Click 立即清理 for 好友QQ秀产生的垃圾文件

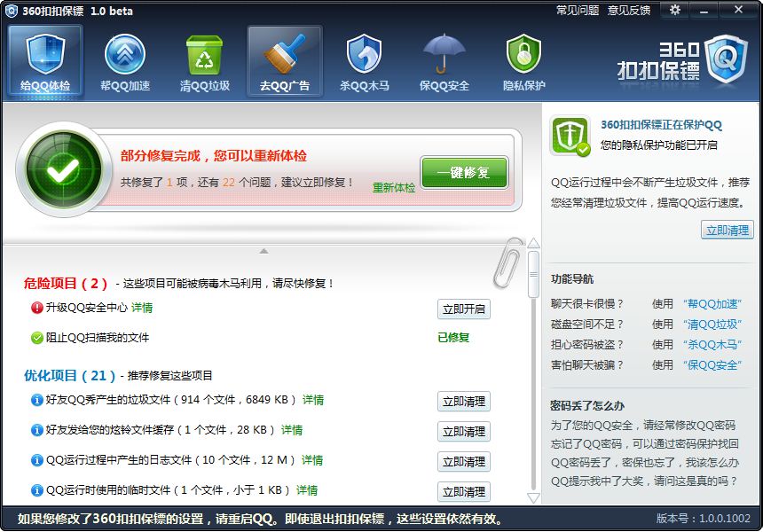click(464, 402)
